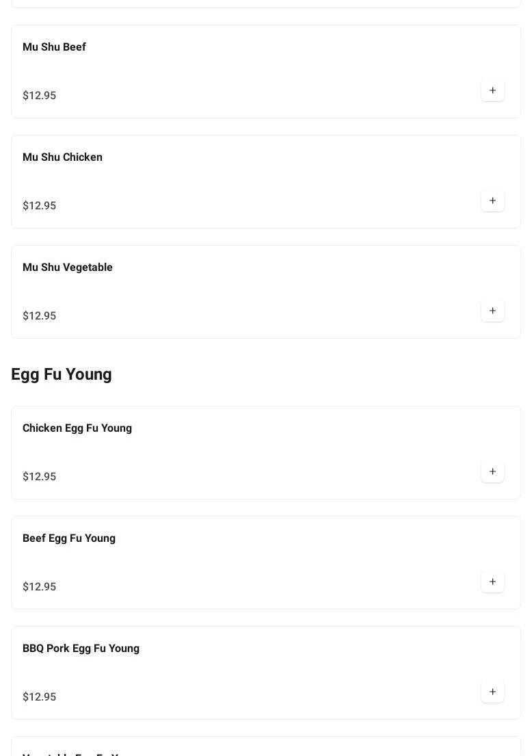Add Chicken Egg Fu Young with plus icon

492,471
